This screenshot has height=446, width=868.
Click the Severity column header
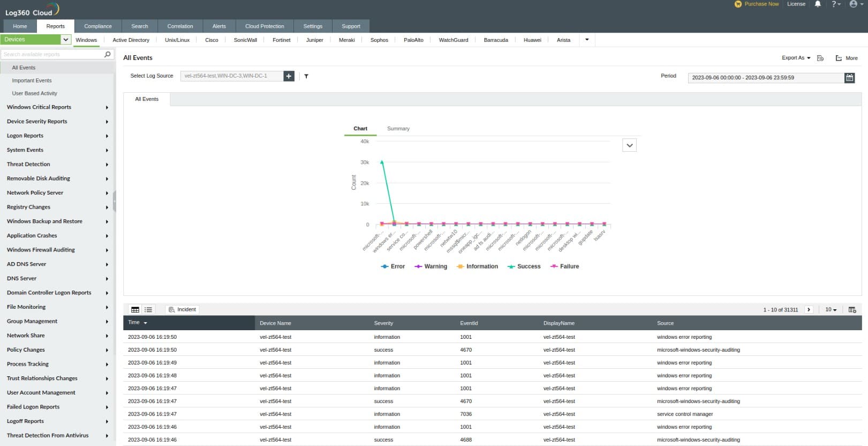pyautogui.click(x=383, y=323)
